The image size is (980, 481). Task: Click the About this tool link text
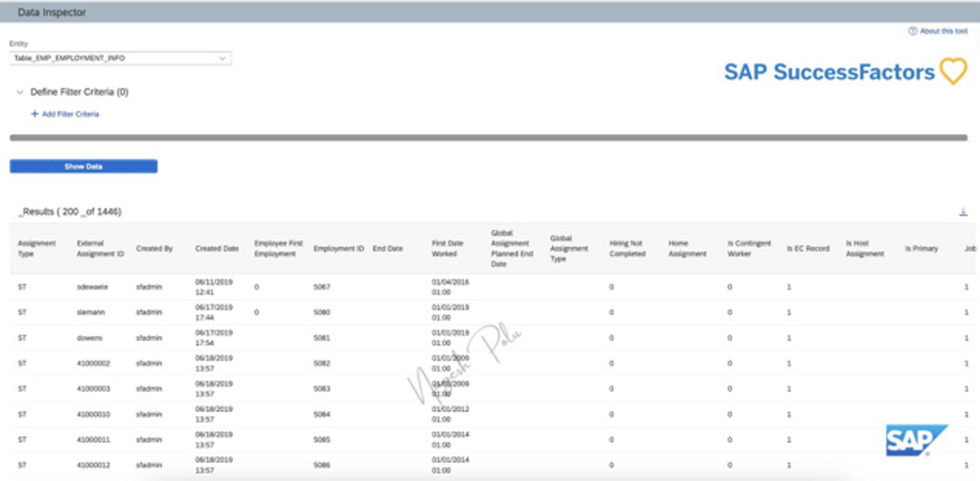(x=944, y=31)
